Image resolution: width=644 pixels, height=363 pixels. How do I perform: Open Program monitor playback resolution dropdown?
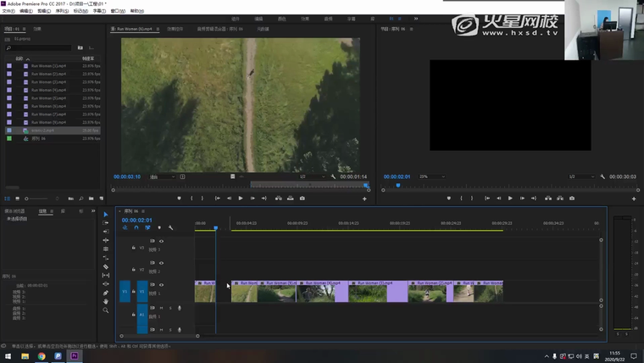point(584,176)
